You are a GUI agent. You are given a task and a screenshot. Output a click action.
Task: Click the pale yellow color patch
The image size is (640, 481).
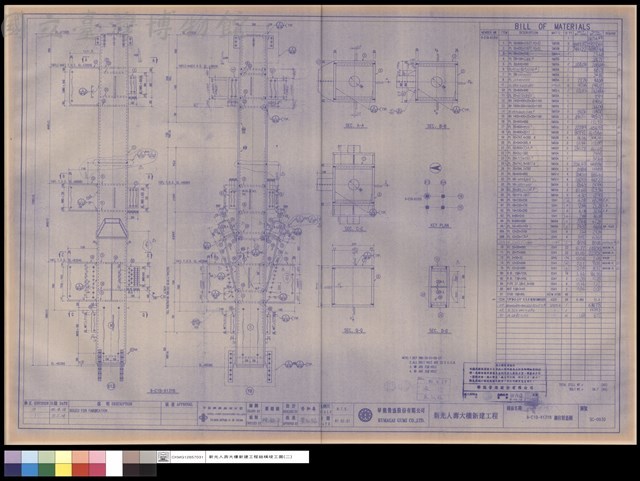coord(63,457)
